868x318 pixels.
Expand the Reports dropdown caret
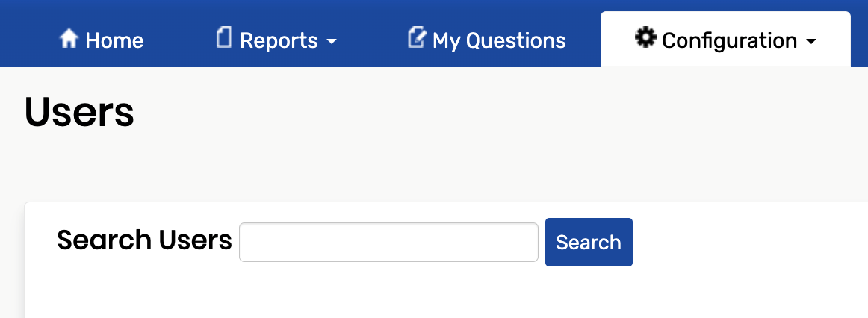(332, 42)
